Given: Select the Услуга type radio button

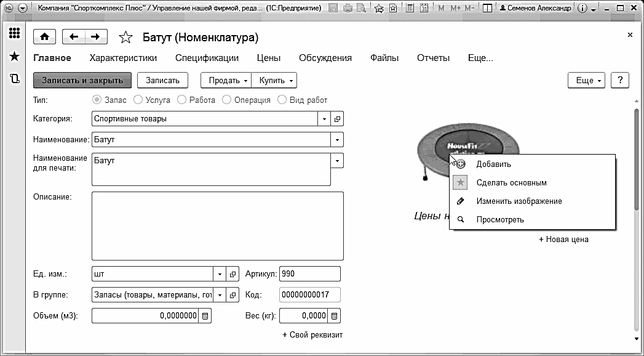Looking at the screenshot, I should [x=138, y=100].
